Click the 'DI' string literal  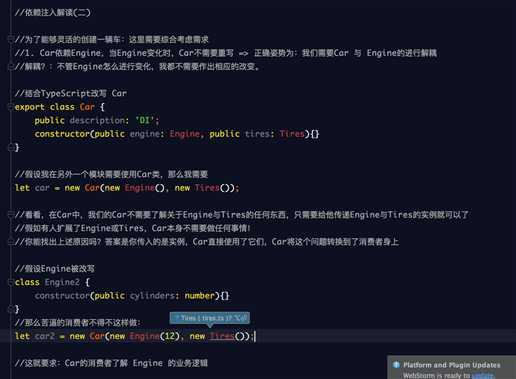coord(145,120)
